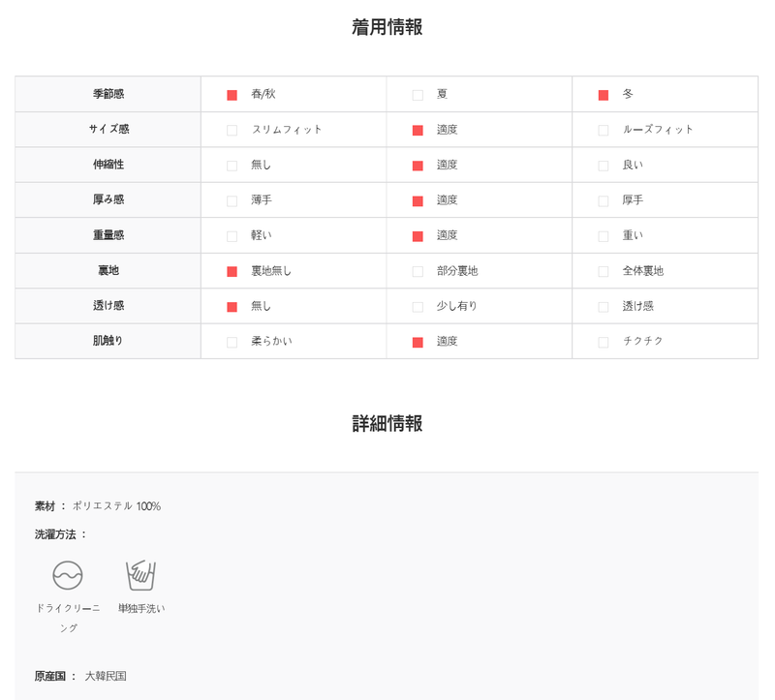Check the チクチク texture checkbox
This screenshot has width=775, height=700.
604,343
